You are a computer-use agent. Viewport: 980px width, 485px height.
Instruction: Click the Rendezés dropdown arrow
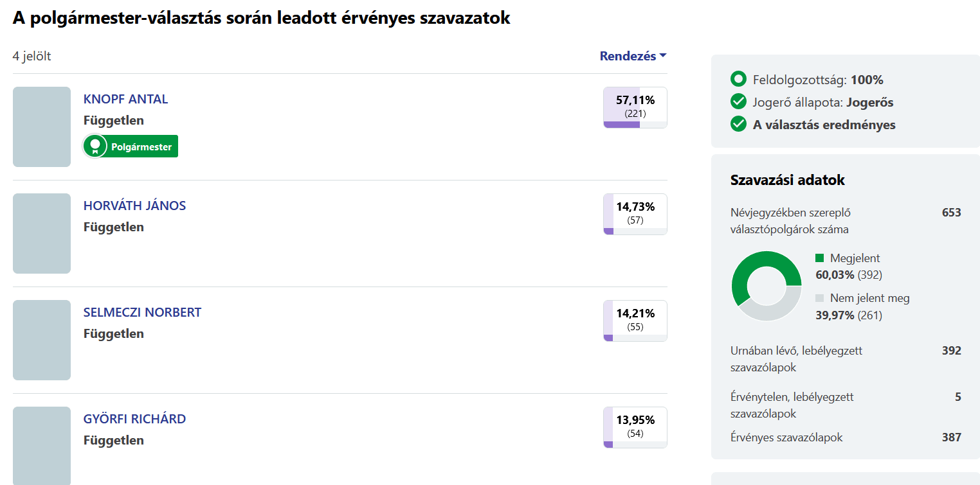pos(662,56)
